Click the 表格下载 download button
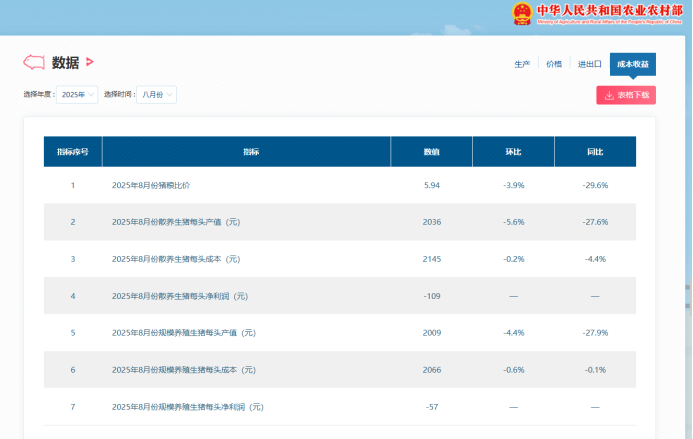This screenshot has width=693, height=439. point(626,95)
